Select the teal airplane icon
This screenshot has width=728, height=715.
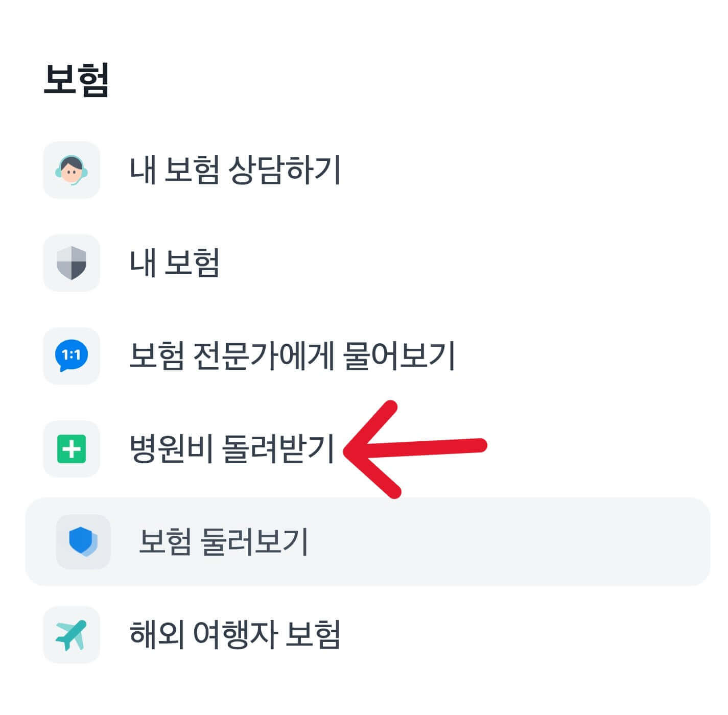[72, 635]
